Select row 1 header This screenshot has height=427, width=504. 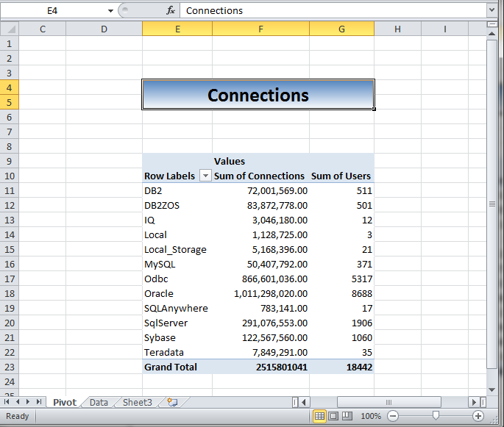10,43
